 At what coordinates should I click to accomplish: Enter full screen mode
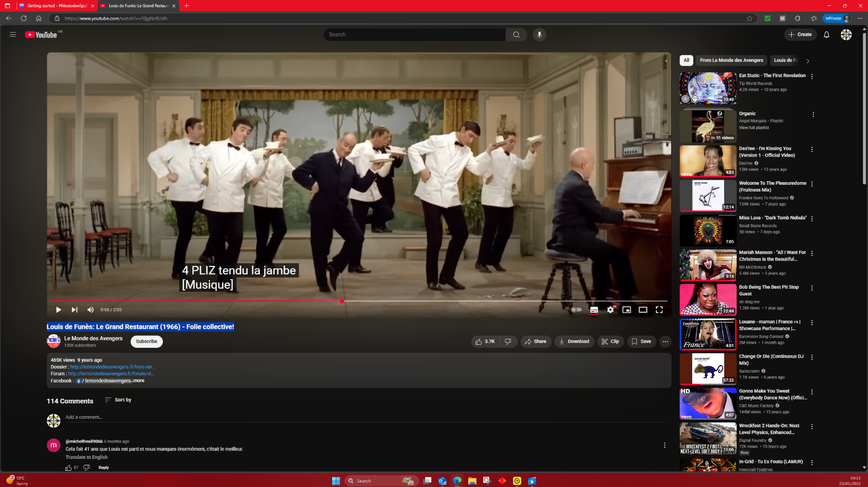659,310
